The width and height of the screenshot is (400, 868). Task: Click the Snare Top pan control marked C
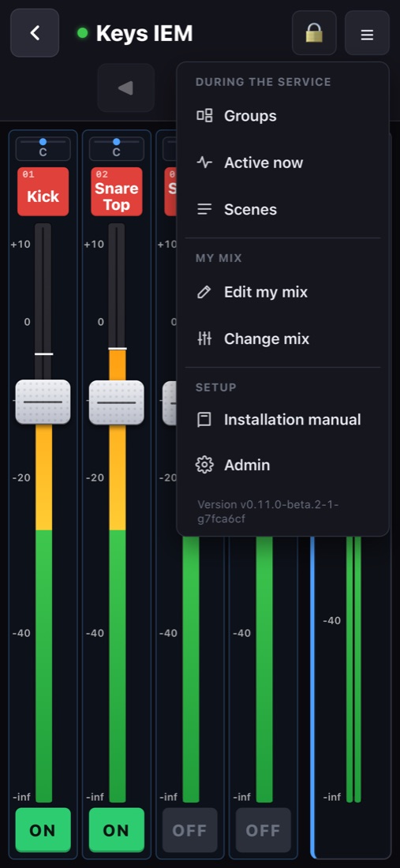click(x=116, y=148)
